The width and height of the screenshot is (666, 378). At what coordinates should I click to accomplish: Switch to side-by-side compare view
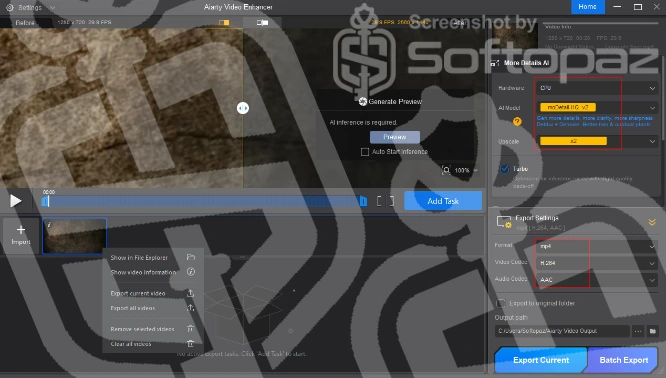pos(262,22)
